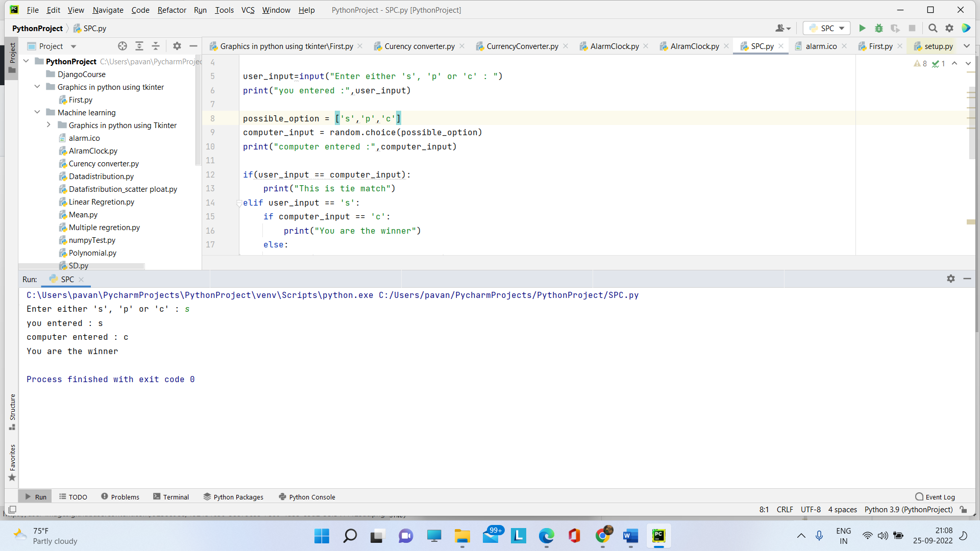Open JetBrains toolbox icon at top right
980x551 pixels.
(966, 28)
